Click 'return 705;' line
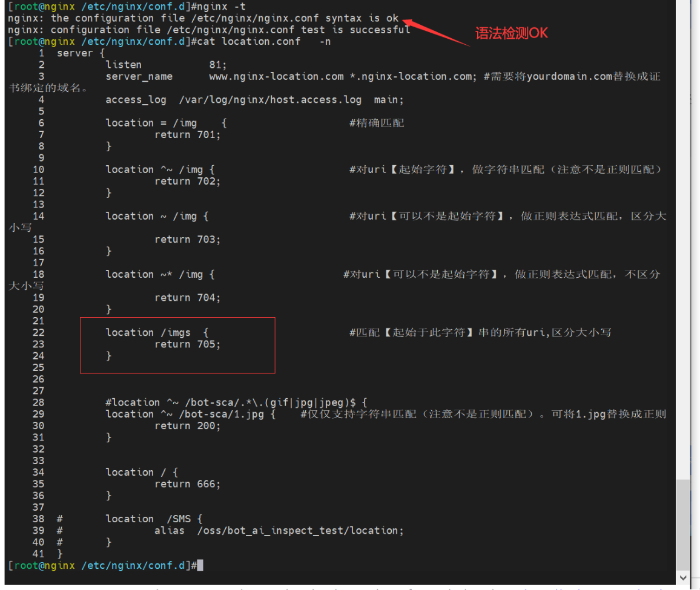 coord(188,344)
